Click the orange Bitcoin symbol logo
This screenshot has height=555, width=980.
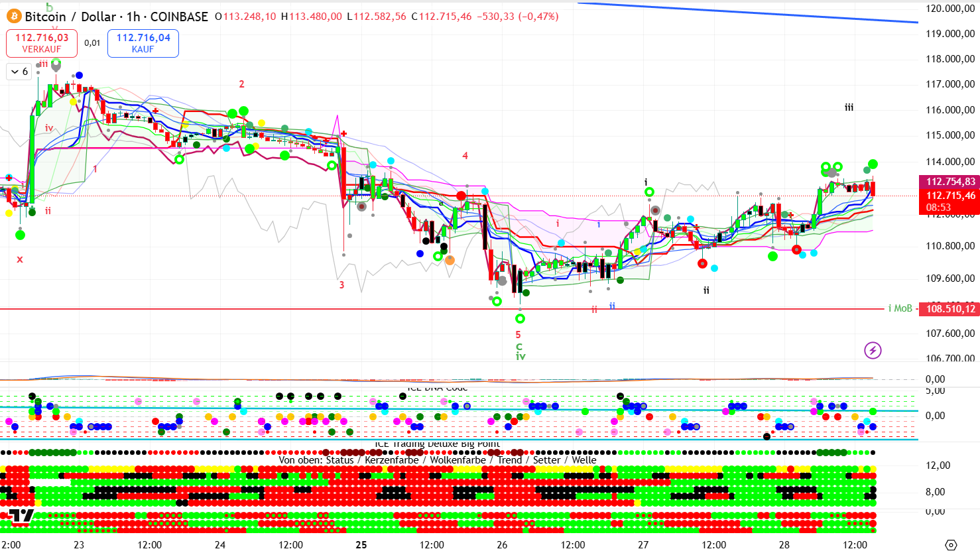pos(14,17)
